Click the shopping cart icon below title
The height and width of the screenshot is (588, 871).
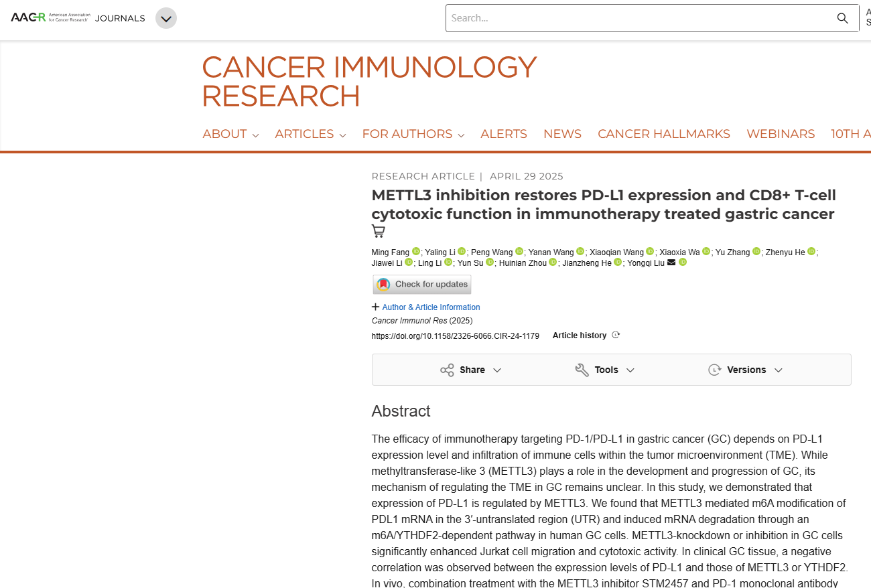[379, 232]
